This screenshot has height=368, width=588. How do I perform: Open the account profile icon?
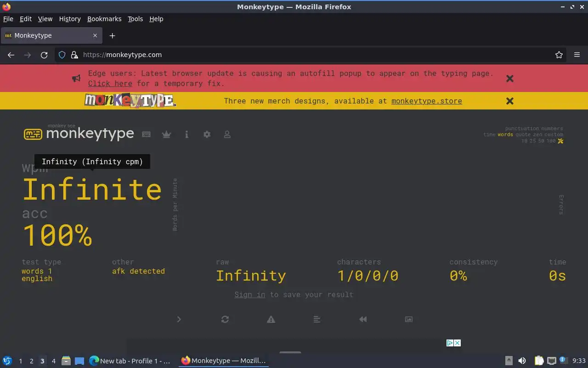pos(227,134)
